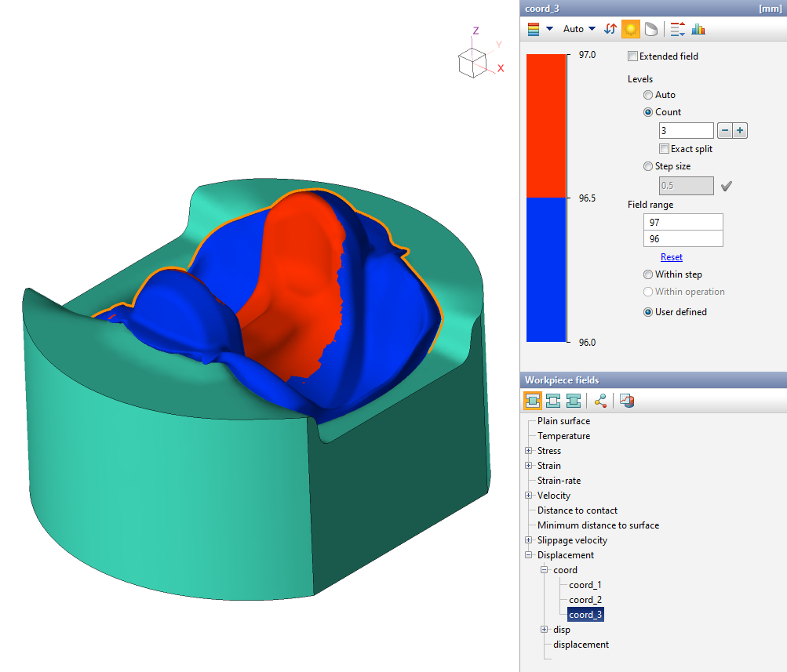Click the red band of the color scale
This screenshot has width=787, height=672.
pyautogui.click(x=546, y=125)
